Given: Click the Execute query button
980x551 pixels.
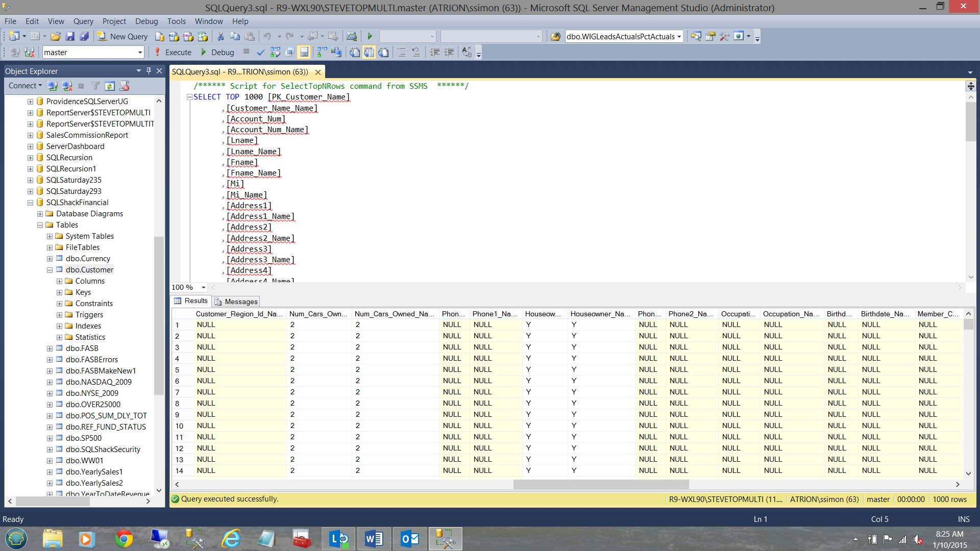Looking at the screenshot, I should coord(173,52).
